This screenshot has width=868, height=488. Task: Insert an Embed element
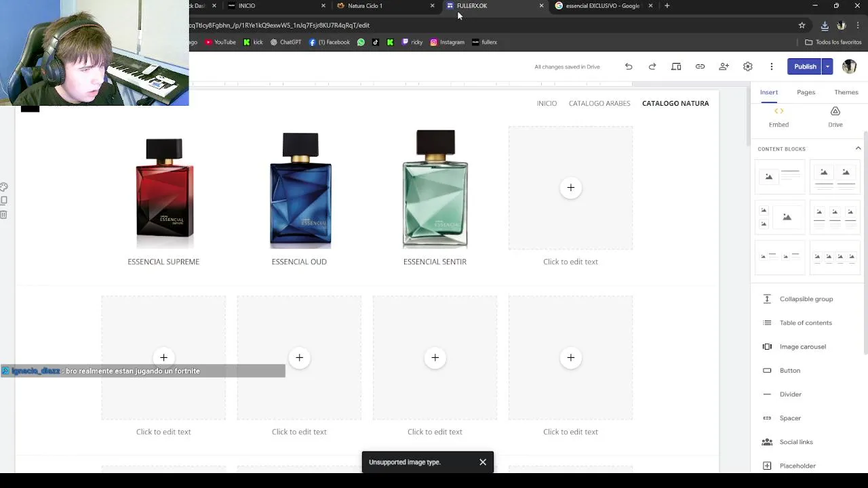[x=778, y=117]
